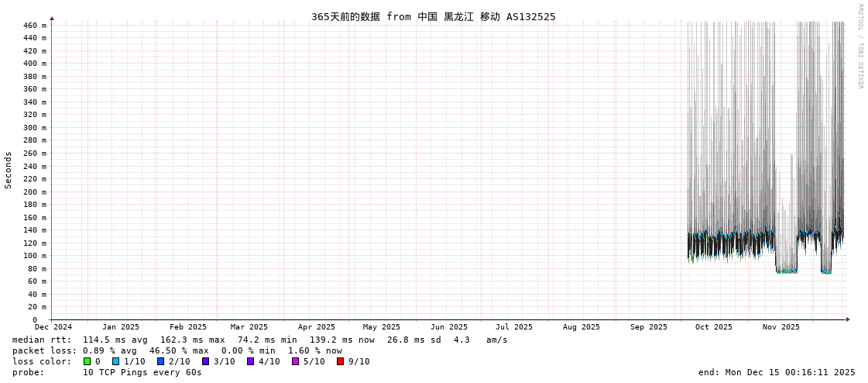Click the RRDTOOL / TOBI OETIKER watermark
The width and height of the screenshot is (868, 383).
pos(859,46)
